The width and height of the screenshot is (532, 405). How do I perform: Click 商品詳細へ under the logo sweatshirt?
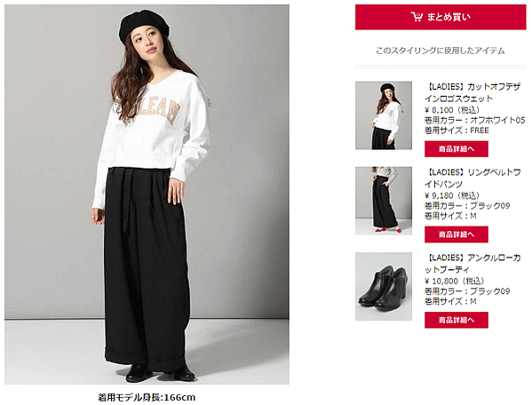coord(456,149)
